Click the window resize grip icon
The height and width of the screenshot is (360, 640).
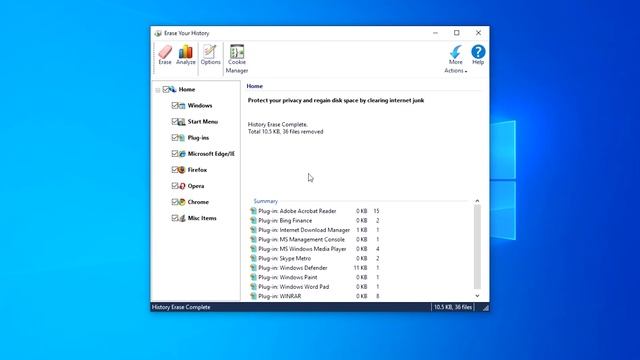click(x=485, y=308)
